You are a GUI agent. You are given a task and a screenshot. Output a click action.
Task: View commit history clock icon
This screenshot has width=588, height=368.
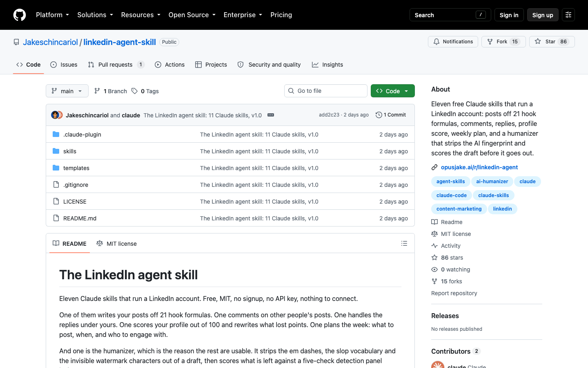379,115
